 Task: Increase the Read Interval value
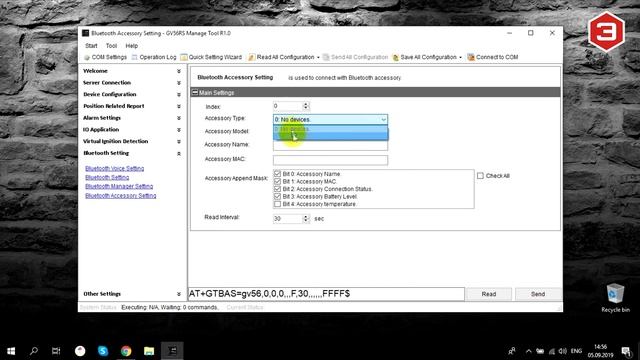coord(306,217)
